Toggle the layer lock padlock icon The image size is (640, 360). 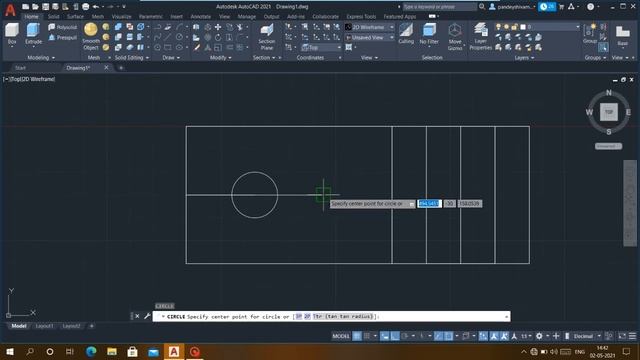pos(514,27)
